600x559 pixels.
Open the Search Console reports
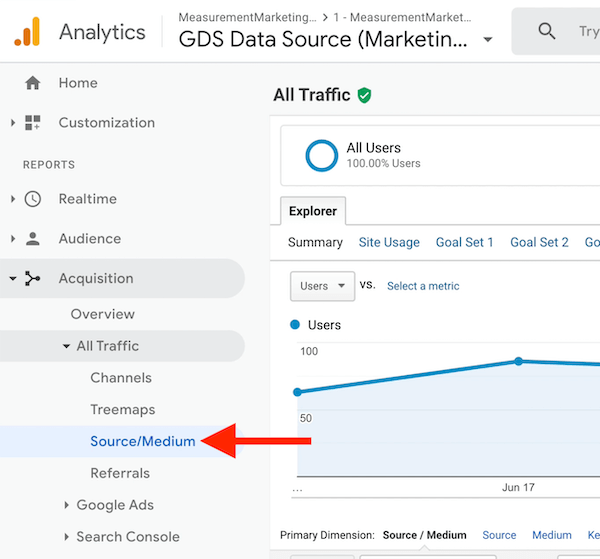click(128, 537)
